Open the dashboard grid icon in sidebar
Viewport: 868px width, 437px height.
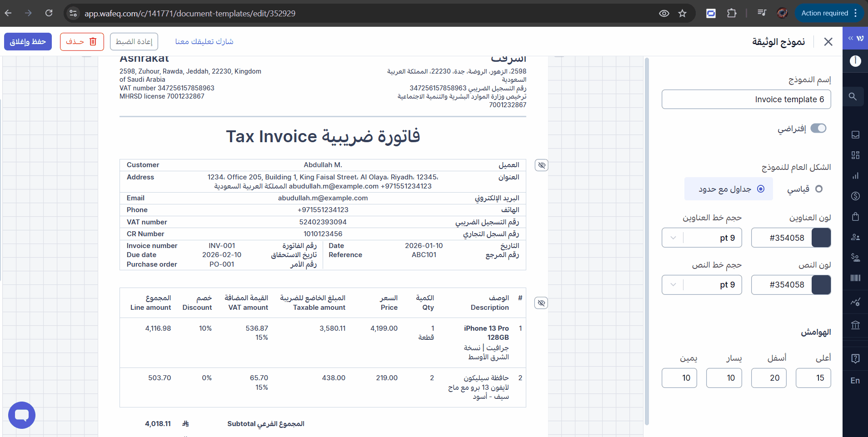point(855,155)
